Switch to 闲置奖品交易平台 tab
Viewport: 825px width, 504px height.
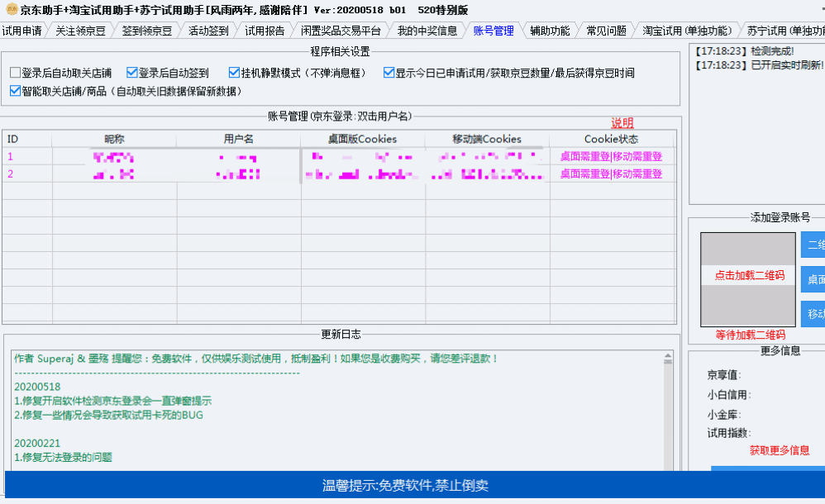click(x=341, y=31)
